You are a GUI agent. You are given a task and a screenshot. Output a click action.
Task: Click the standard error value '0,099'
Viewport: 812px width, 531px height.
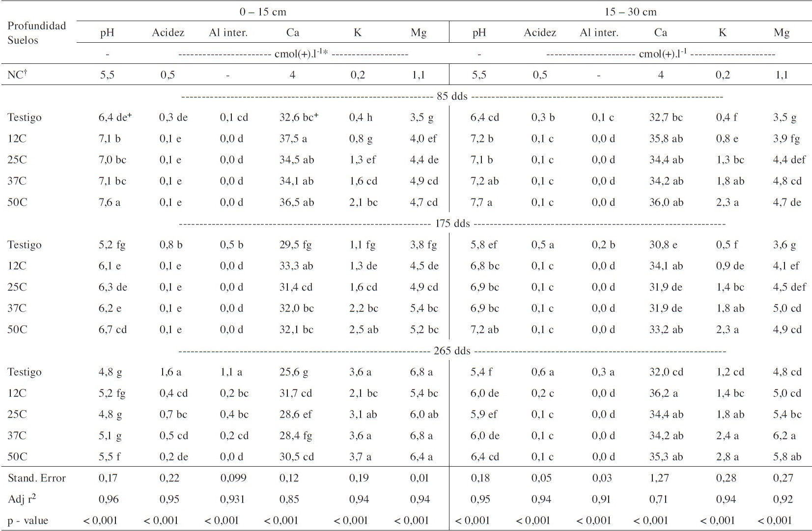coord(233,478)
